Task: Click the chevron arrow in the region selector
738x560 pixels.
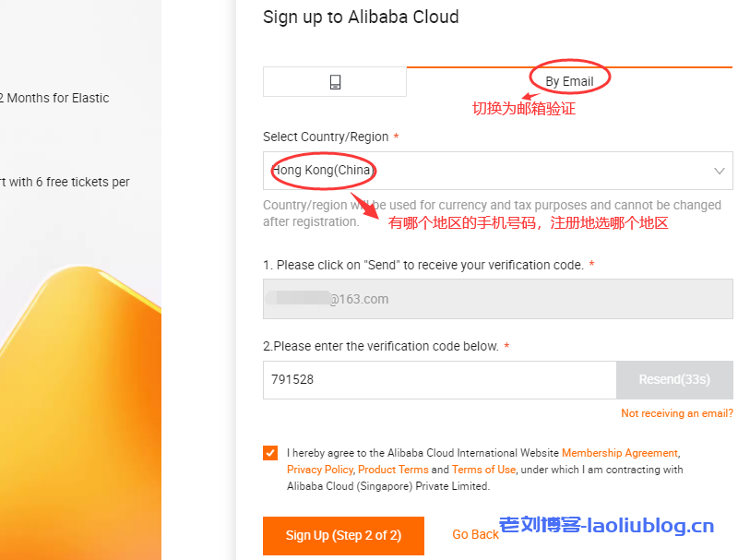Action: [720, 171]
